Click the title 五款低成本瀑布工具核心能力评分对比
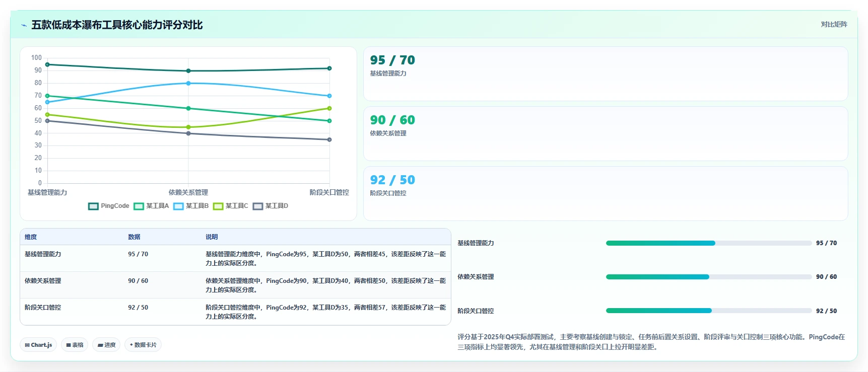Image resolution: width=868 pixels, height=372 pixels. click(x=117, y=25)
